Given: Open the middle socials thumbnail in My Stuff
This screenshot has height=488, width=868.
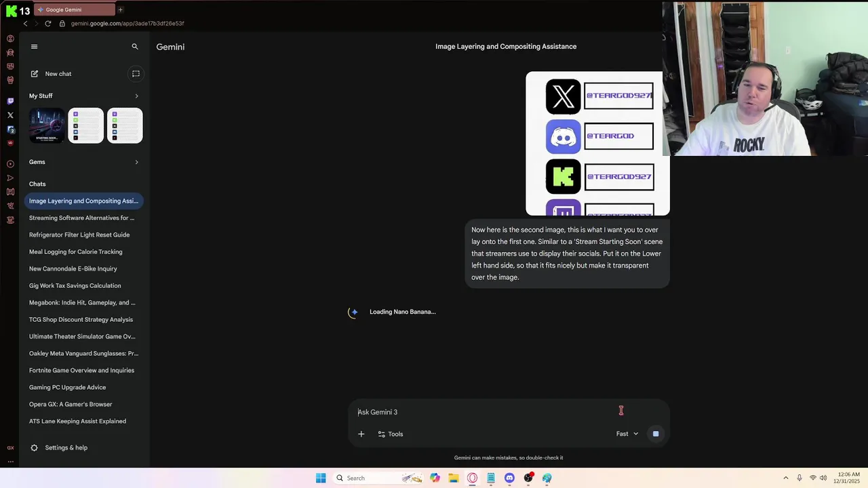Looking at the screenshot, I should [x=86, y=125].
